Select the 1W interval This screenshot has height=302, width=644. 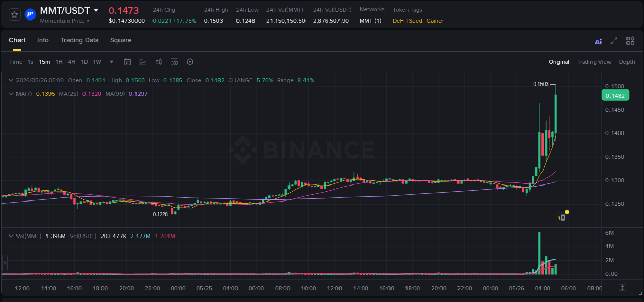click(x=97, y=62)
